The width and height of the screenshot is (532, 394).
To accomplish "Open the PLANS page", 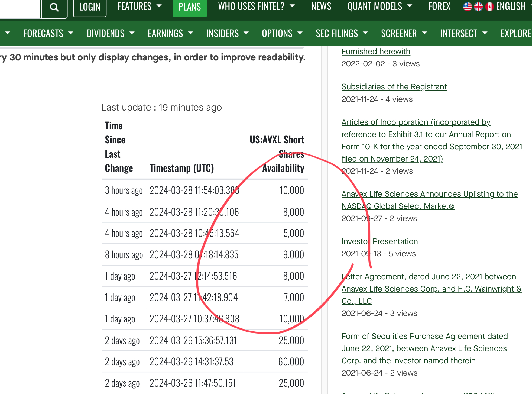I will (x=190, y=7).
